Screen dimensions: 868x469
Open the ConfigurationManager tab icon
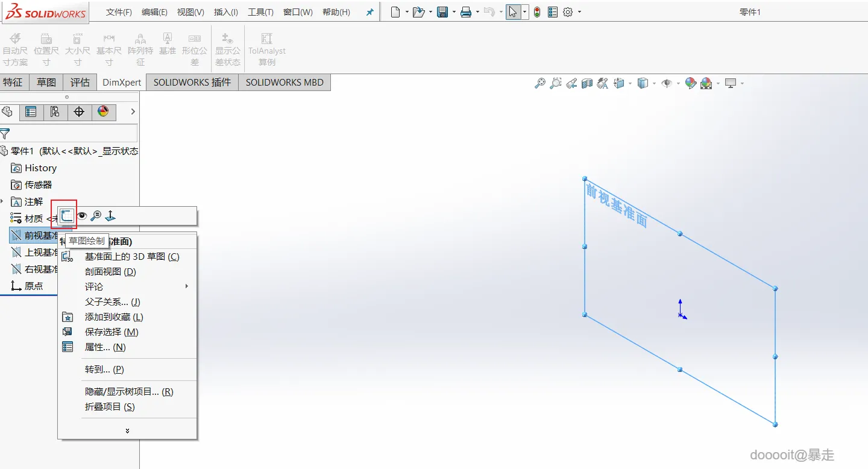55,112
